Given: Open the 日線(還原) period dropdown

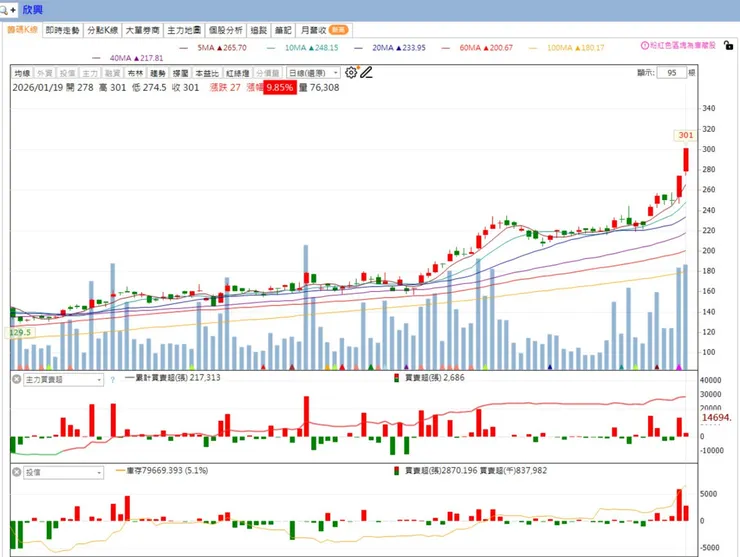Looking at the screenshot, I should pos(313,73).
